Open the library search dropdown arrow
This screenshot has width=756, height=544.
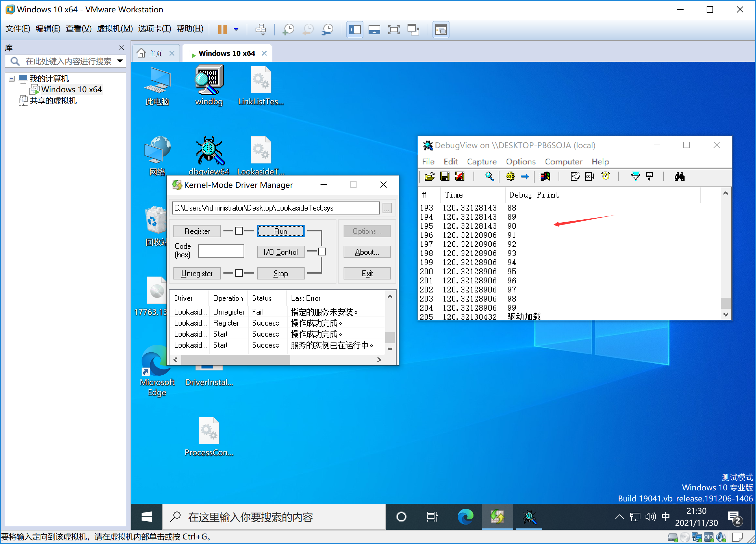[x=120, y=61]
